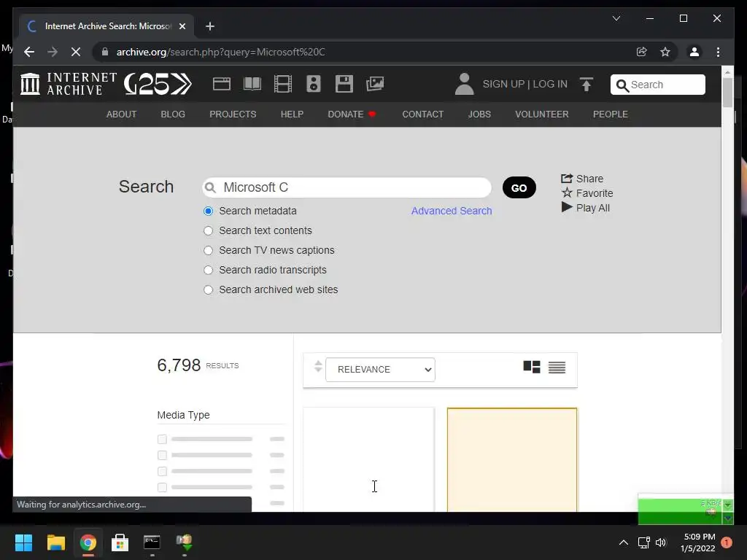Viewport: 747px width, 560px height.
Task: Open the Audio speaker icon
Action: [314, 84]
